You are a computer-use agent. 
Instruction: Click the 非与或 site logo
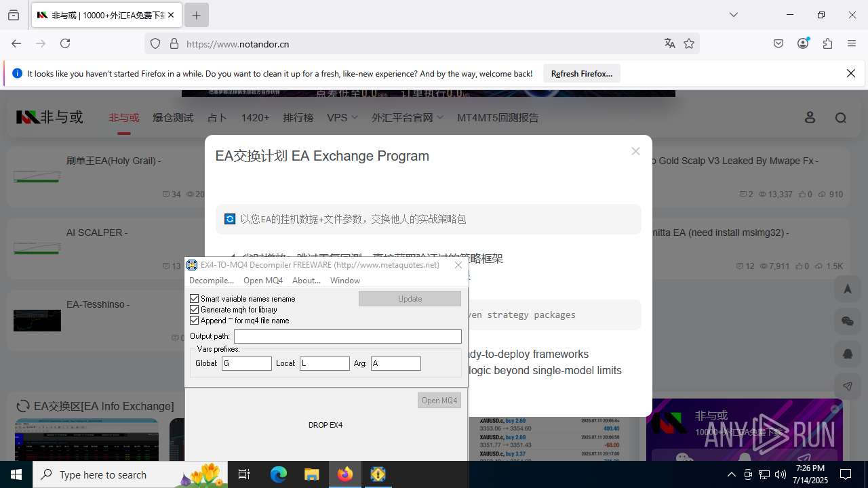point(50,117)
